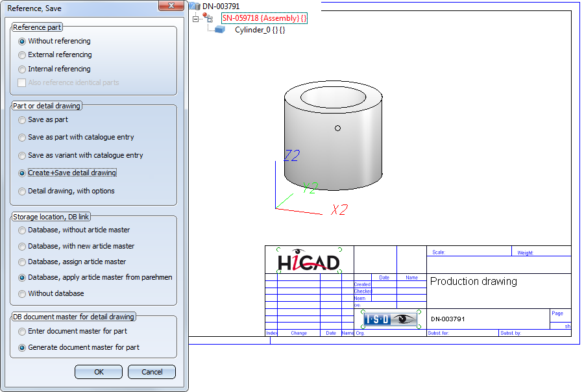Screen dimensions: 584x392
Task: Click the HiCAD logo in the title block
Action: 309,260
